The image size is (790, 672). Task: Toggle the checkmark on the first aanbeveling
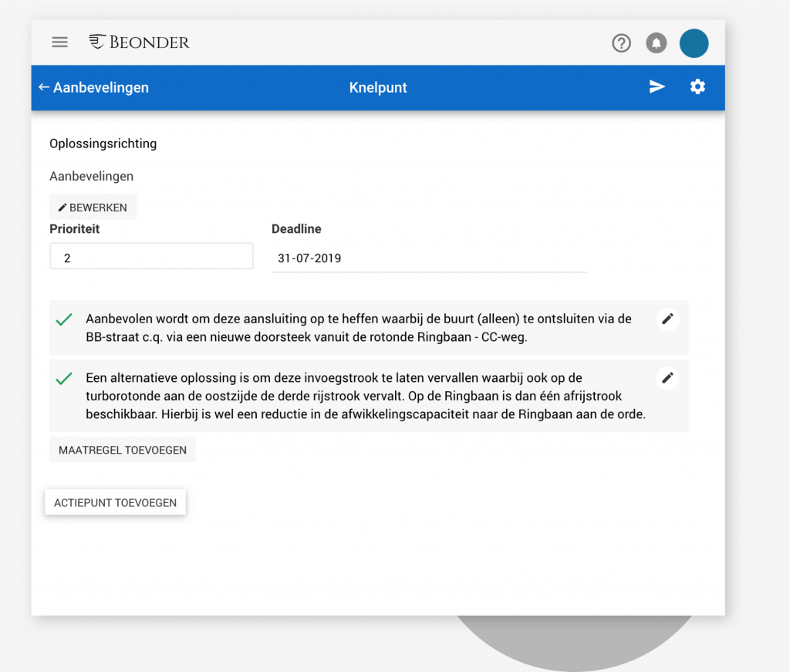(x=65, y=319)
